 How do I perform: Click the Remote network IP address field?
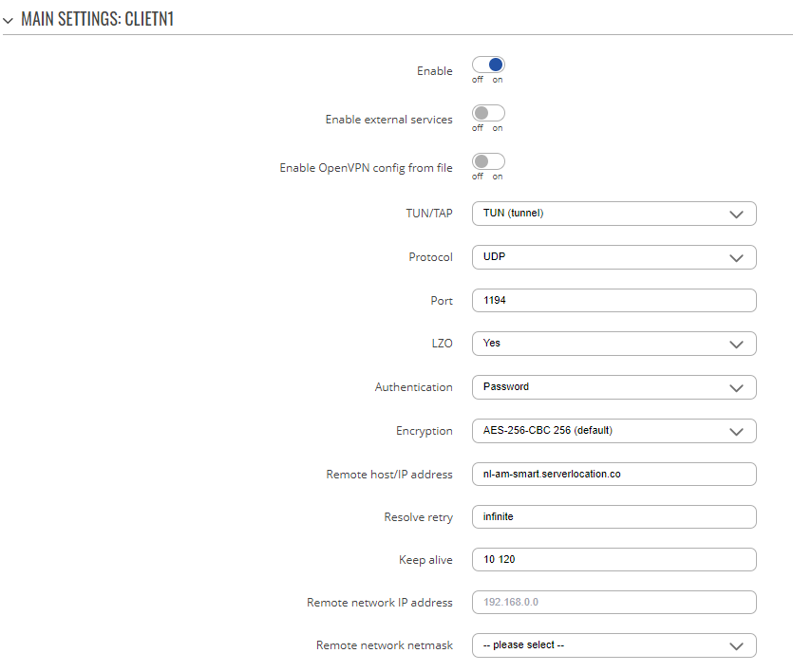614,603
